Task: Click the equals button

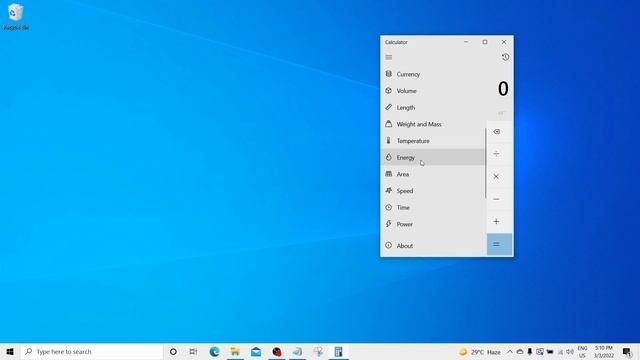Action: 499,244
